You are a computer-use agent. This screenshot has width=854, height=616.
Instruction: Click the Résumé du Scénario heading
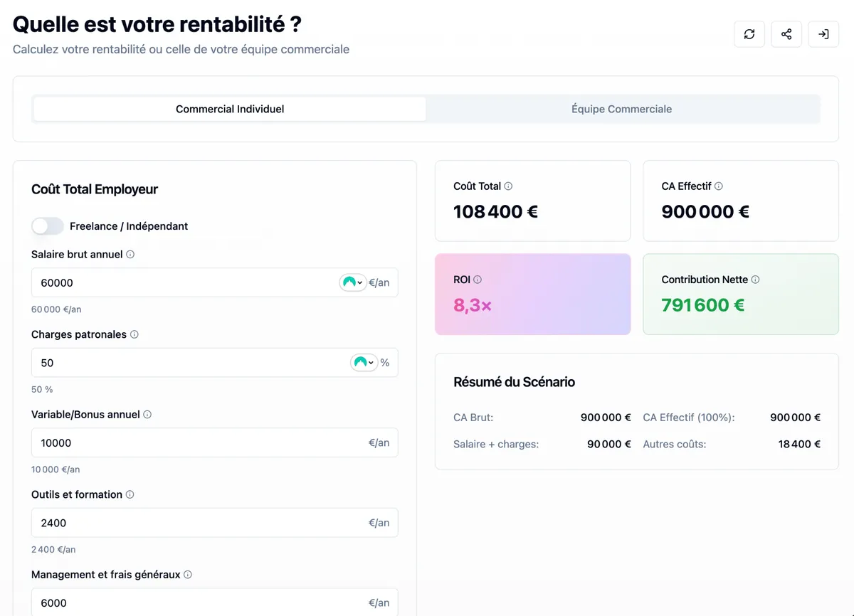[x=514, y=382]
